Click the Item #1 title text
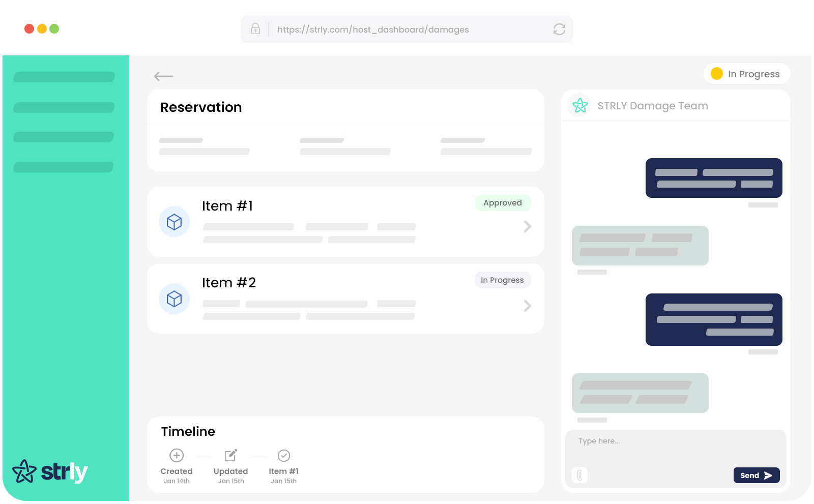The width and height of the screenshot is (814, 504). (x=227, y=206)
